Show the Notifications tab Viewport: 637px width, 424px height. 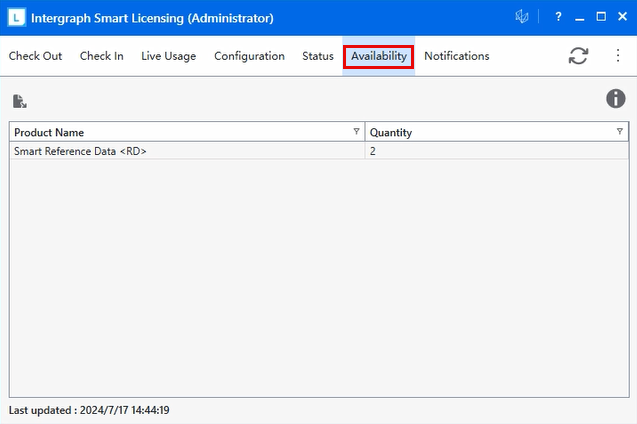pyautogui.click(x=456, y=56)
